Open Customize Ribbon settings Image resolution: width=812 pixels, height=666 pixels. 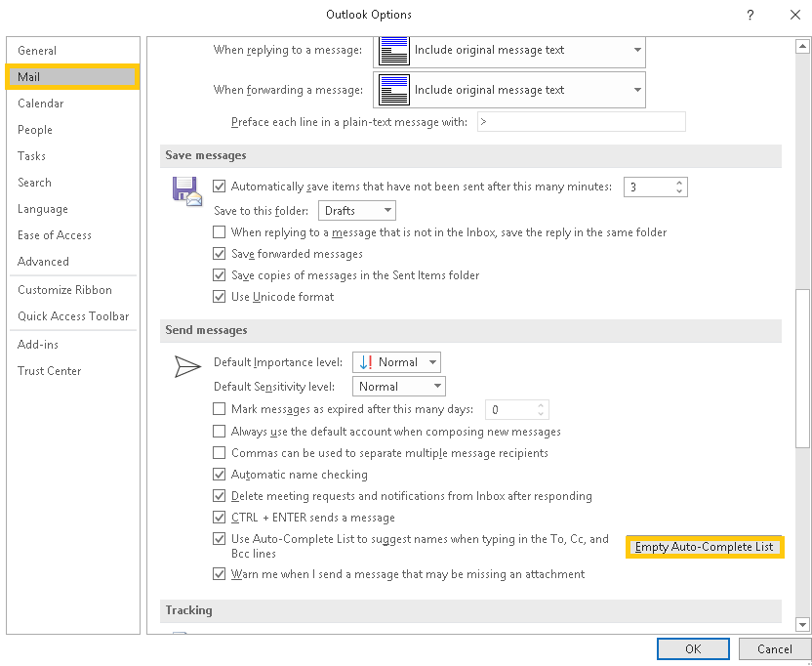(x=73, y=290)
